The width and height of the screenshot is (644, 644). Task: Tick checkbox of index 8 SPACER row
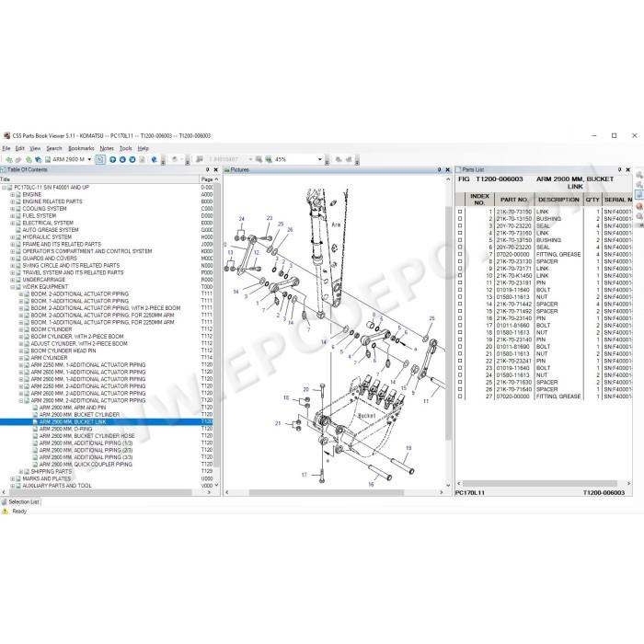pos(460,261)
